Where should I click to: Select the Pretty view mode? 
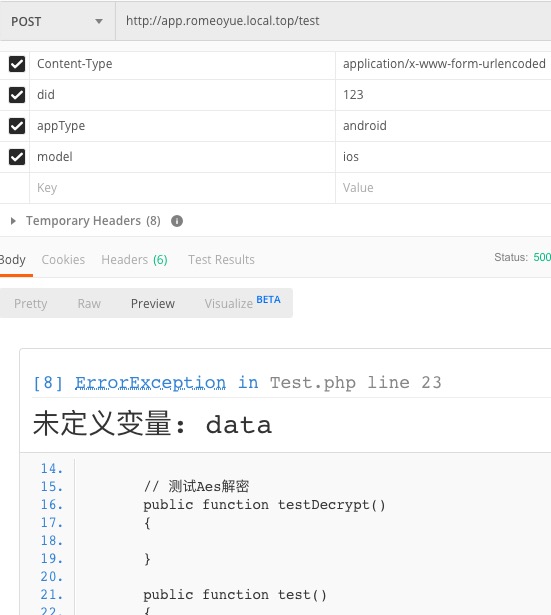(31, 304)
